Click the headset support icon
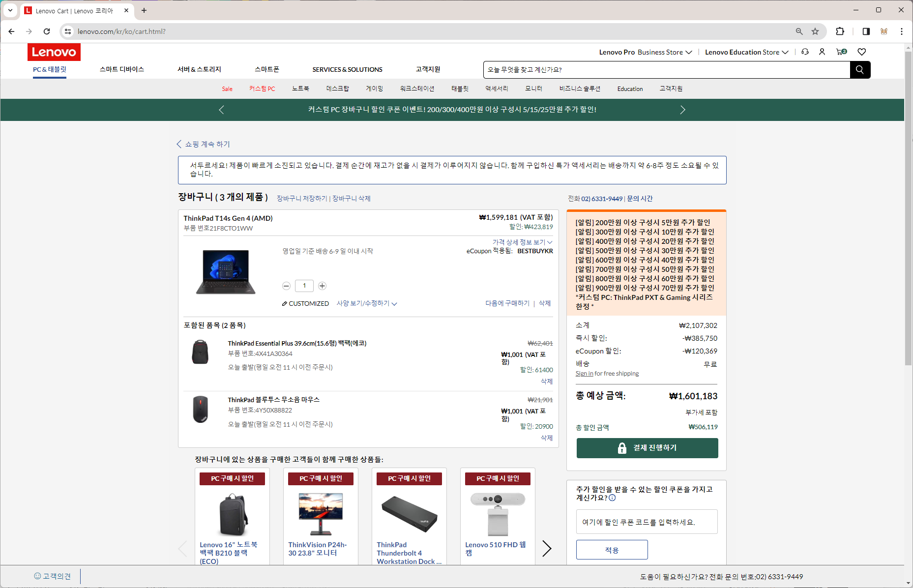The image size is (913, 588). click(805, 52)
